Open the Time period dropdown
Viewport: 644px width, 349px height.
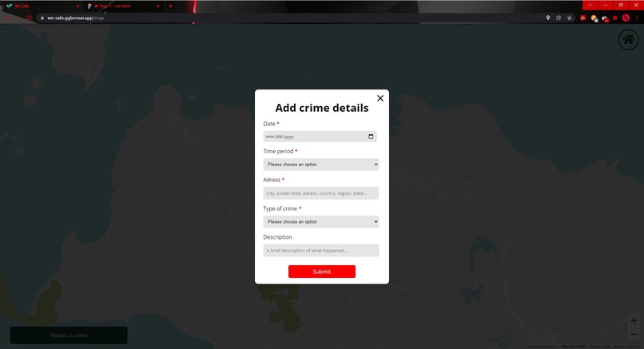click(320, 165)
